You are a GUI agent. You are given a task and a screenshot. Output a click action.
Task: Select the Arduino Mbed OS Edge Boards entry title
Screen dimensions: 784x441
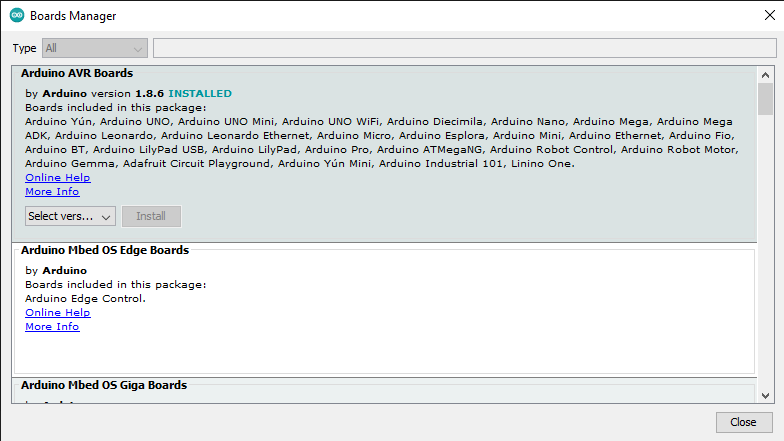[105, 250]
